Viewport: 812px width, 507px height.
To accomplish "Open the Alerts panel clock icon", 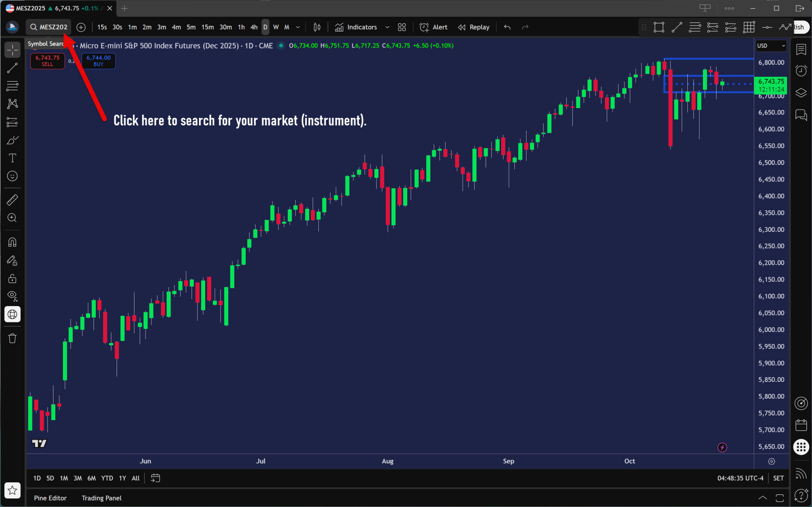I will coord(801,70).
